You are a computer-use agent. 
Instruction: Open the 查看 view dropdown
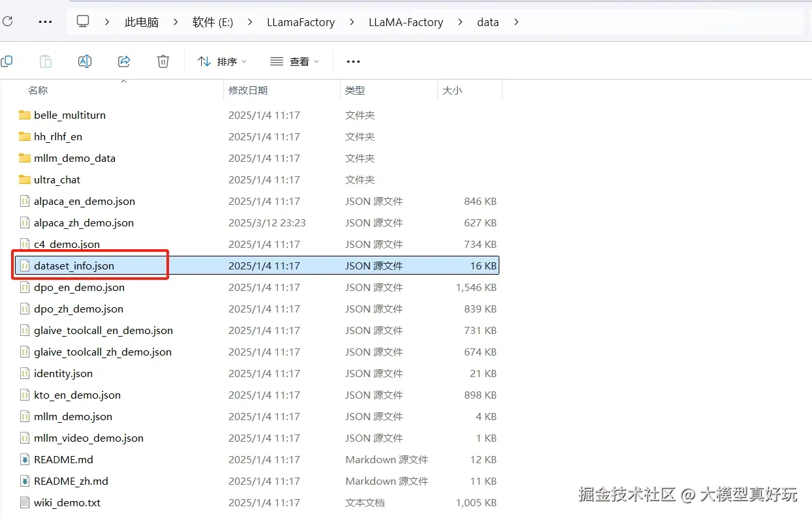[295, 61]
